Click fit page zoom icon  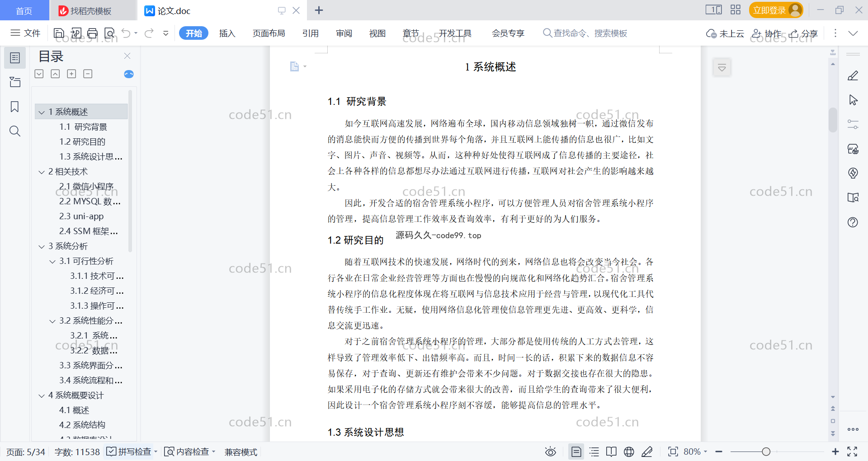pyautogui.click(x=673, y=452)
